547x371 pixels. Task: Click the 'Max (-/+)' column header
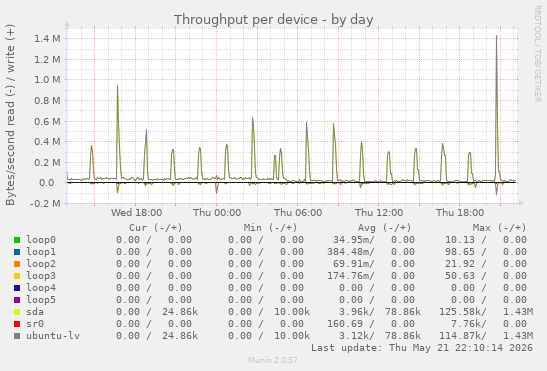pos(499,228)
